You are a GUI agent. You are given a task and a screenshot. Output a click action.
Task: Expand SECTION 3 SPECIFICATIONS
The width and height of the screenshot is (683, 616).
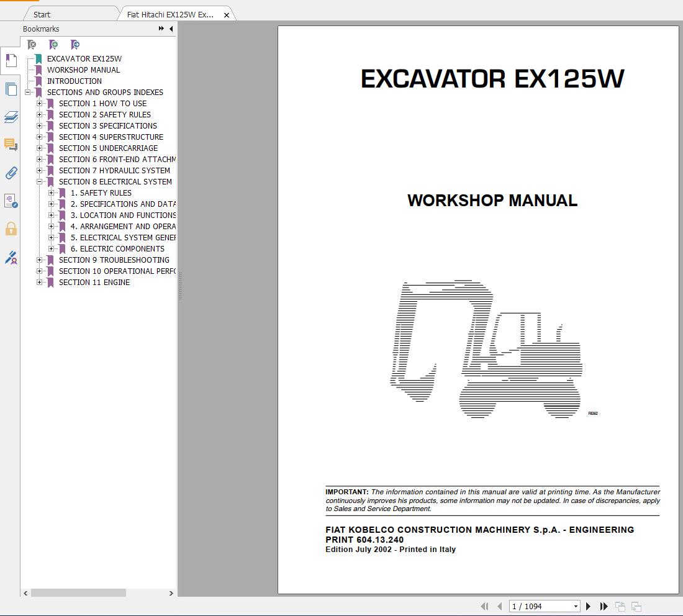coord(39,126)
